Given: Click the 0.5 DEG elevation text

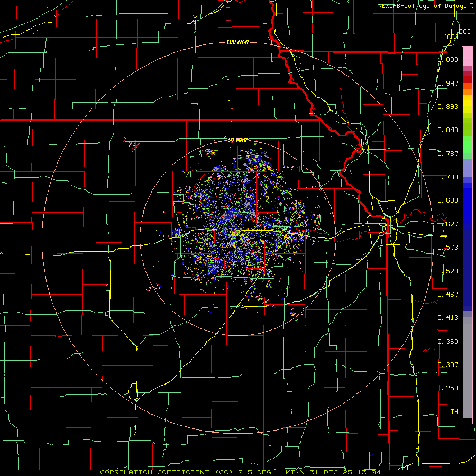Looking at the screenshot, I should (254, 472).
